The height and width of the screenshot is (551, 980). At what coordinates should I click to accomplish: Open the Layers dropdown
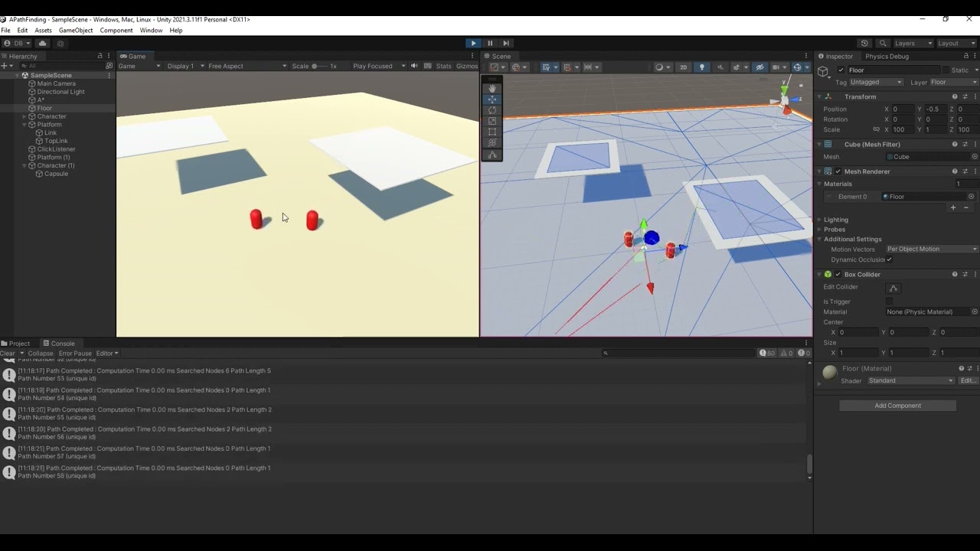tap(913, 44)
